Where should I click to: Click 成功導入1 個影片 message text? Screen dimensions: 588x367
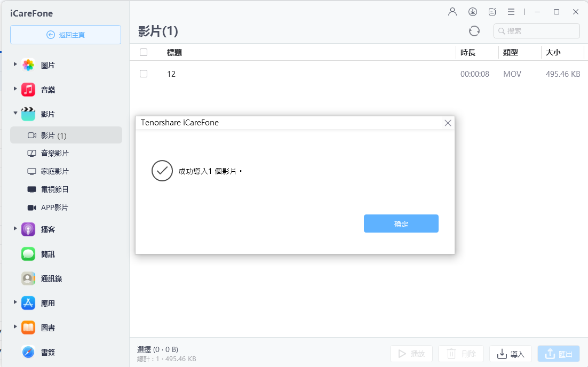click(210, 171)
